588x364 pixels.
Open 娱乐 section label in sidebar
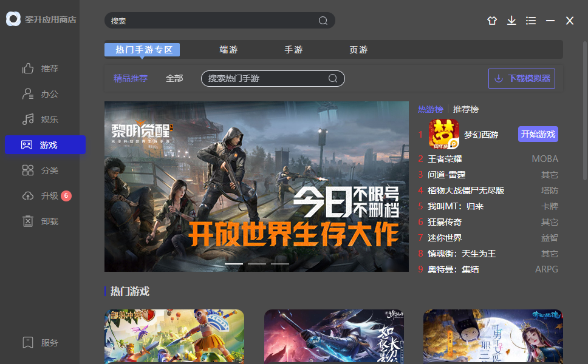(x=49, y=120)
